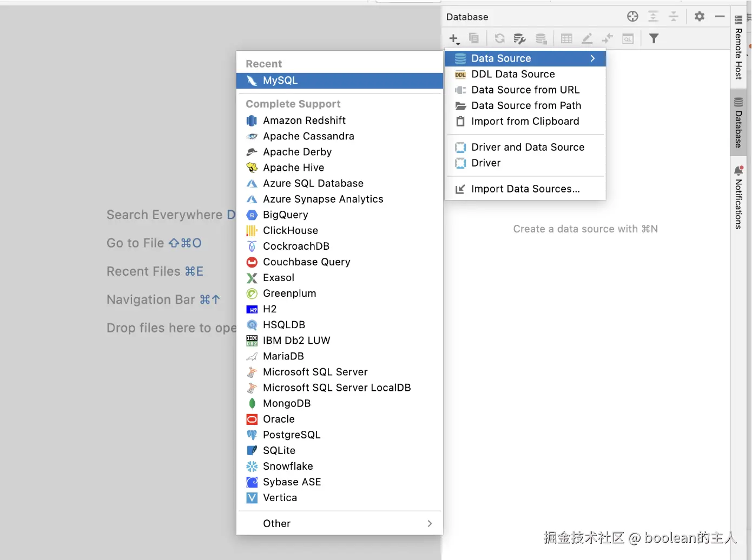Click the PostgreSQL elephant icon
The image size is (752, 560).
pyautogui.click(x=252, y=435)
